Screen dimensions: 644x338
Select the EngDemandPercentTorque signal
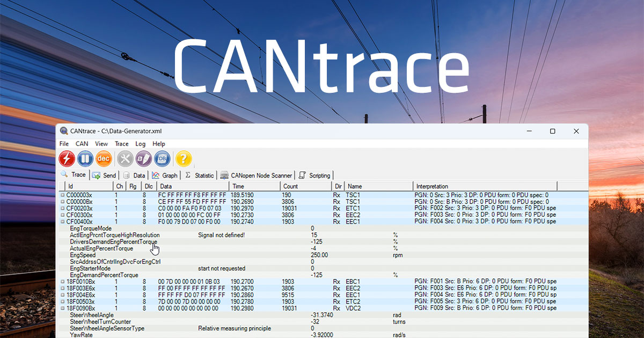[104, 275]
